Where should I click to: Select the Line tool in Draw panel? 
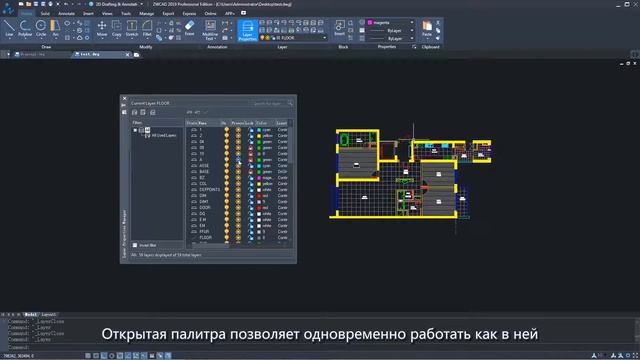click(x=9, y=28)
